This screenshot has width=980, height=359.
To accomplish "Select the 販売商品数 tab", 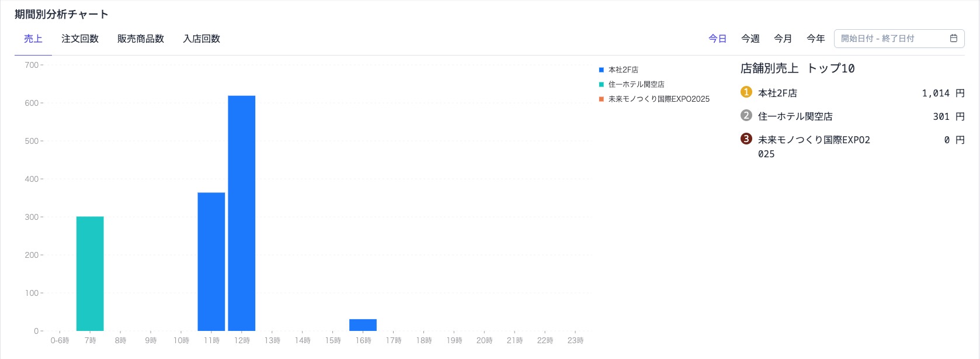I will [x=141, y=39].
